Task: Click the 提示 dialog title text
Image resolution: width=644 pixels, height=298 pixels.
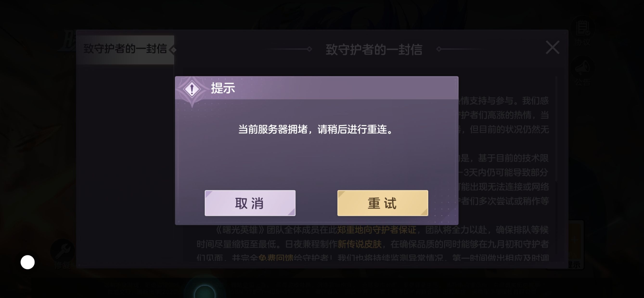Action: 223,88
